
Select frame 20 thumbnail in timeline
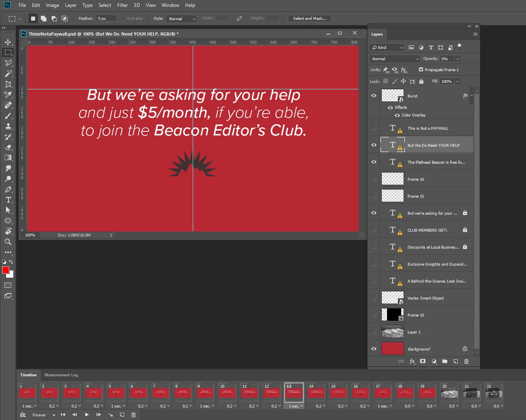(x=449, y=393)
